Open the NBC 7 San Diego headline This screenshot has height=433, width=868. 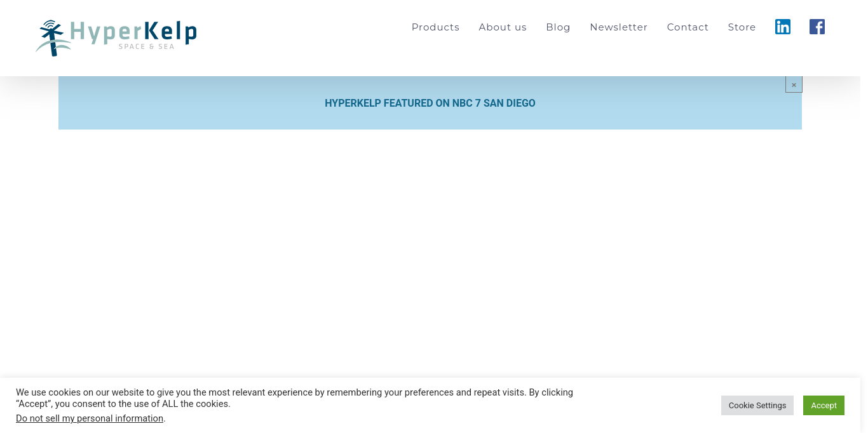(430, 103)
